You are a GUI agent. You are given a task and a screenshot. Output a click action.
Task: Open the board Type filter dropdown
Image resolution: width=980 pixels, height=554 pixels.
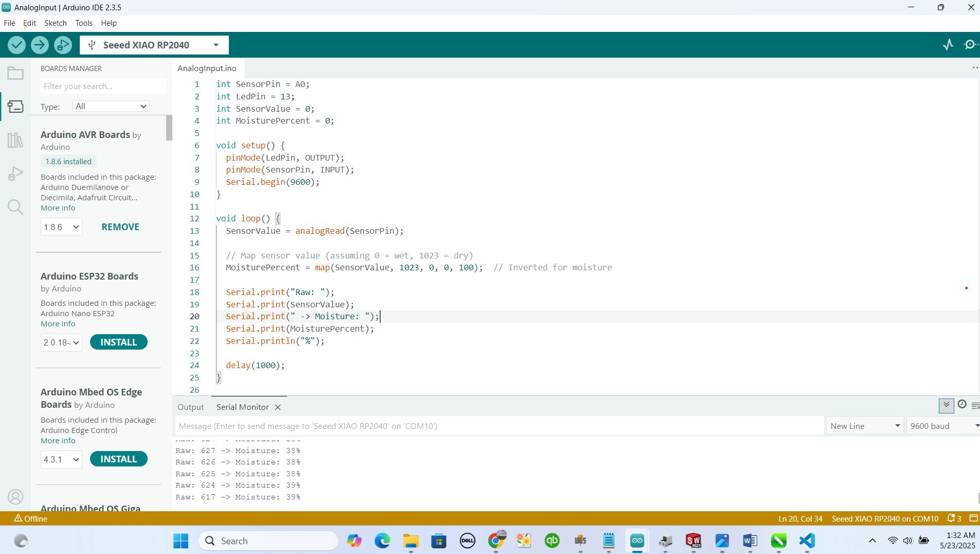(111, 106)
